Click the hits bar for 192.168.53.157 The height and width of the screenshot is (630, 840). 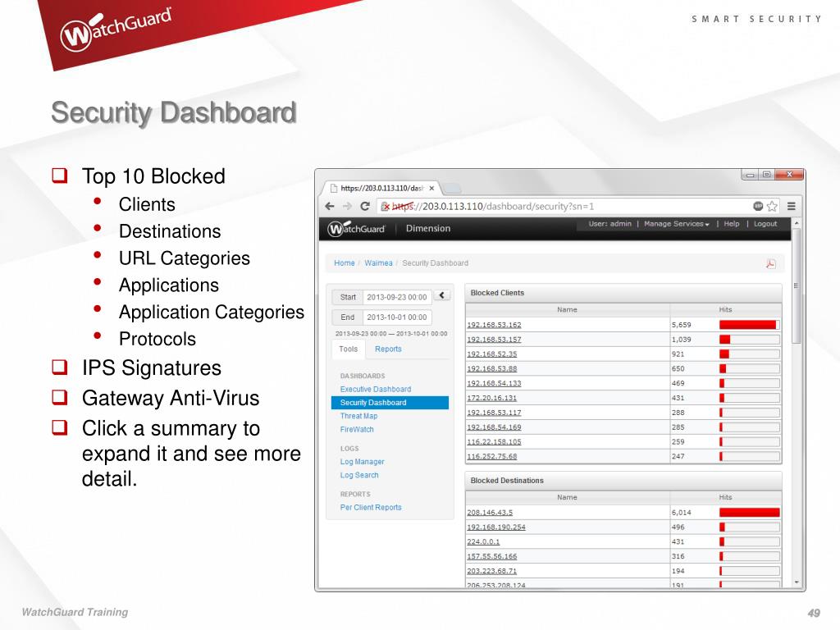[x=749, y=340]
